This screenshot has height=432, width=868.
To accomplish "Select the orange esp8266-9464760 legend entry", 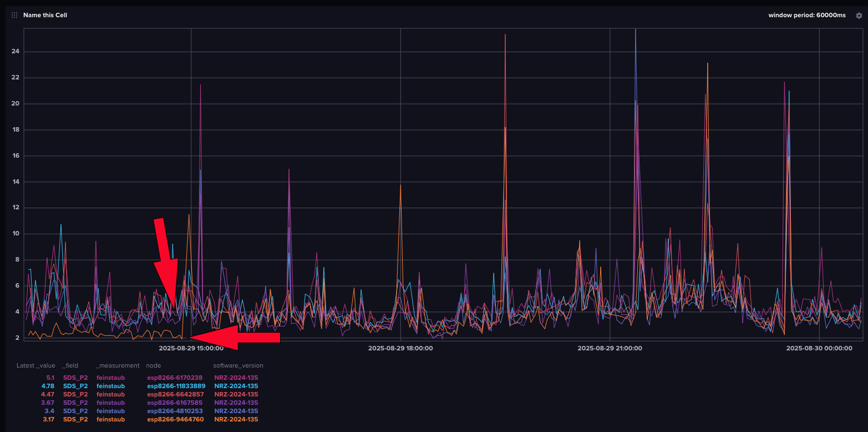I will coord(175,419).
